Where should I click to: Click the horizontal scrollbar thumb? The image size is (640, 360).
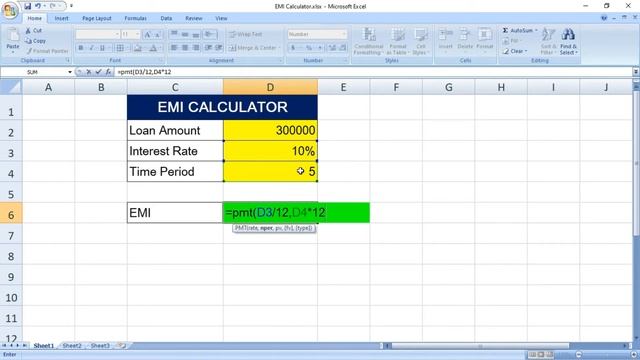click(x=480, y=346)
